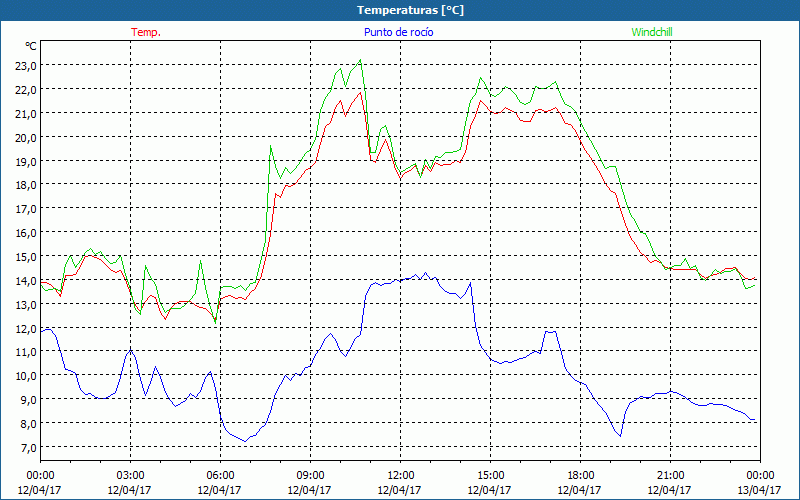This screenshot has height=500, width=800.
Task: Click the 13/04/17 date label
Action: pyautogui.click(x=759, y=490)
